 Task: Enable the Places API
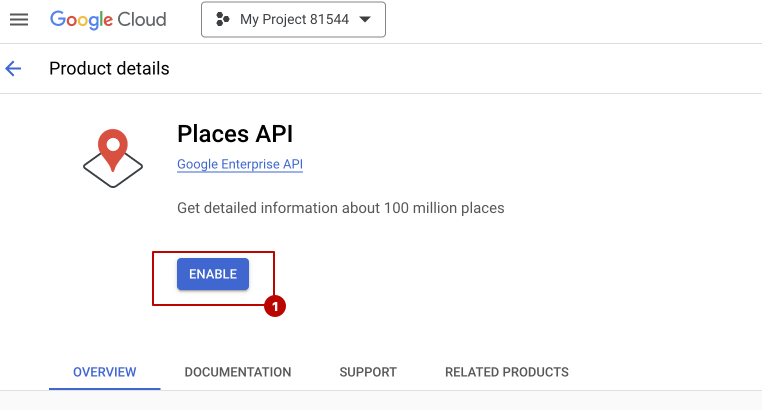point(213,274)
